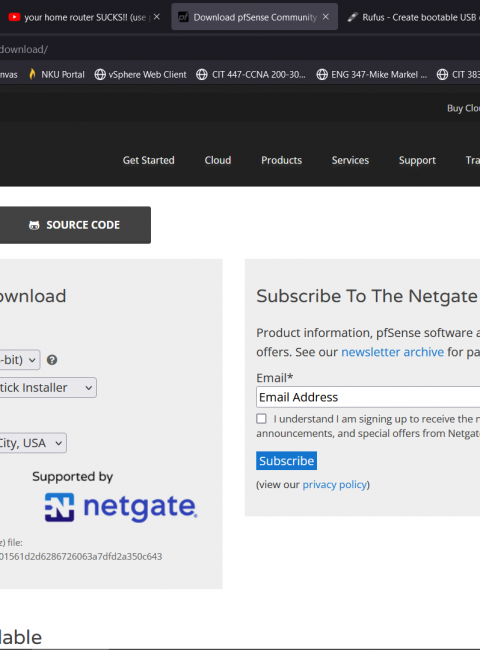
Task: Click the address bar URL ending in download/
Action: pos(24,49)
